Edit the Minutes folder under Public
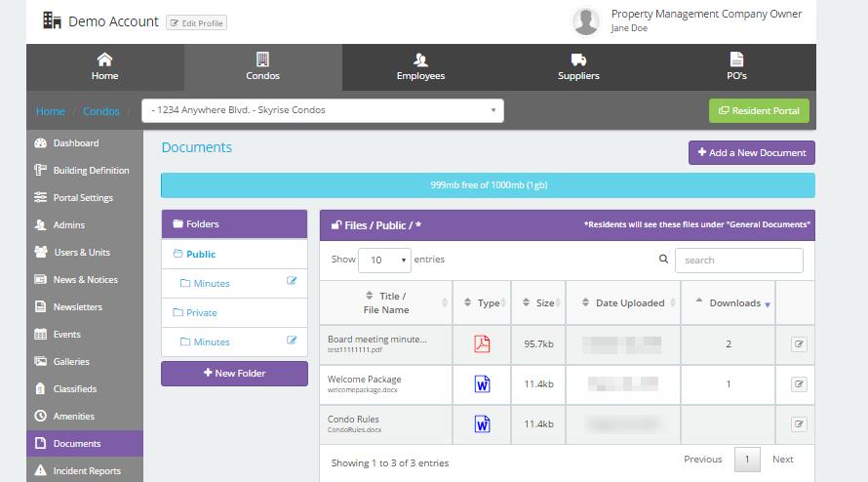 pyautogui.click(x=292, y=282)
